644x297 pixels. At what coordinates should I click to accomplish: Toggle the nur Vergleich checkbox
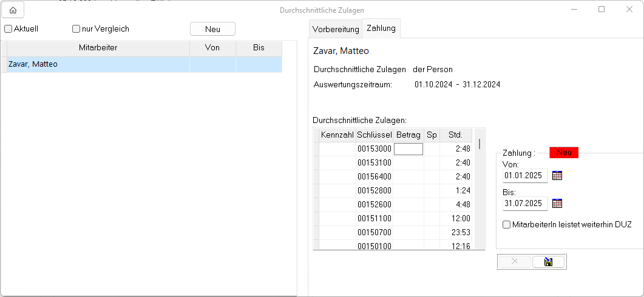pos(76,29)
